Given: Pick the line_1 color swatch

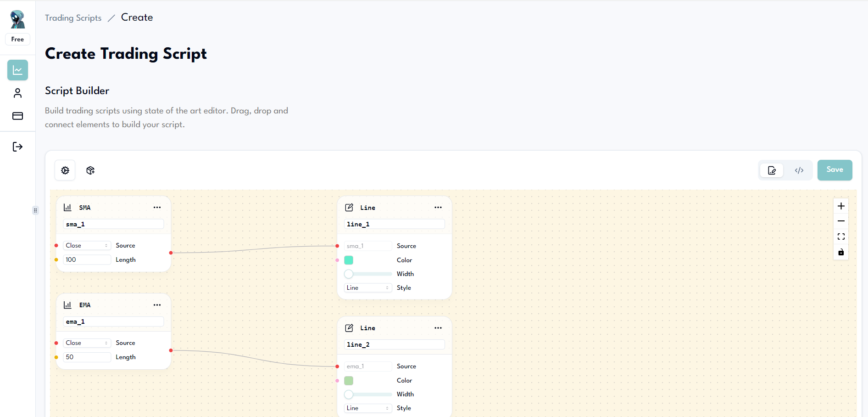Looking at the screenshot, I should click(349, 260).
